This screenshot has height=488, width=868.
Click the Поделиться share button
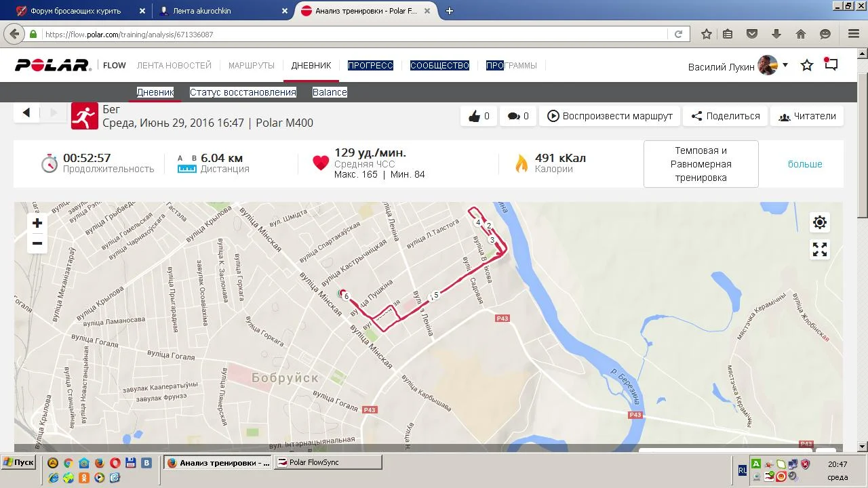(x=726, y=116)
